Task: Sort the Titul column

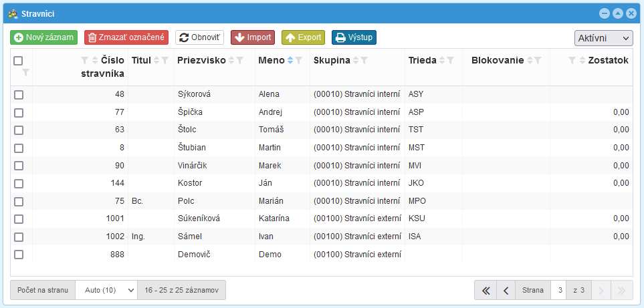Action: point(156,60)
